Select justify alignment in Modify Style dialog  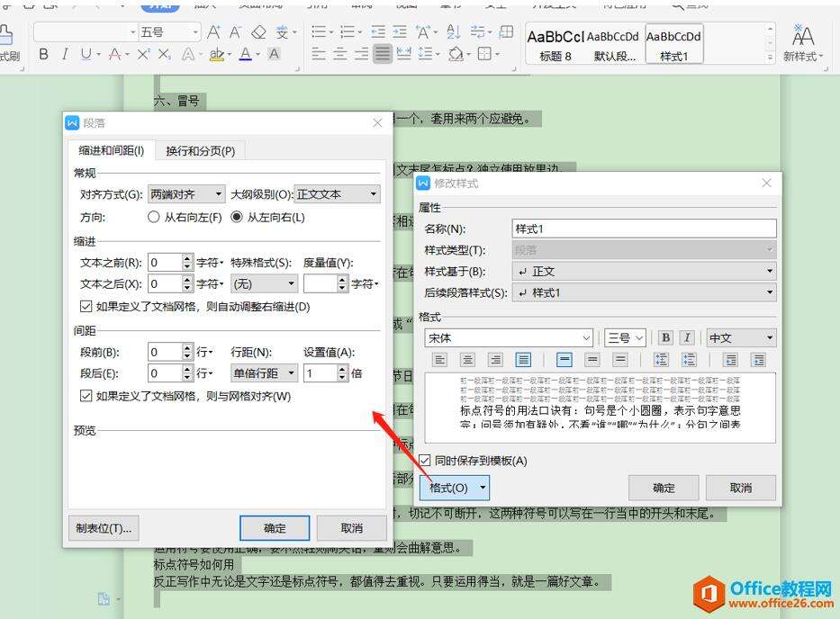click(x=523, y=360)
